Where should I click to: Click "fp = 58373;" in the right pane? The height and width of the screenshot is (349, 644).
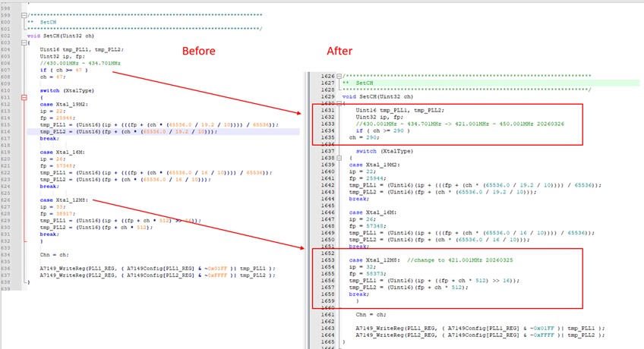pyautogui.click(x=366, y=274)
